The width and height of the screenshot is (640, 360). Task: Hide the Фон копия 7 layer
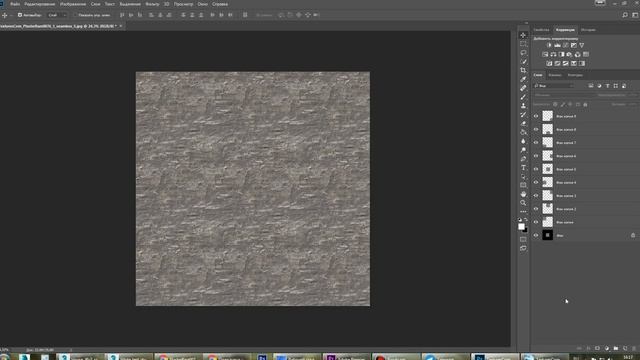tap(536, 143)
